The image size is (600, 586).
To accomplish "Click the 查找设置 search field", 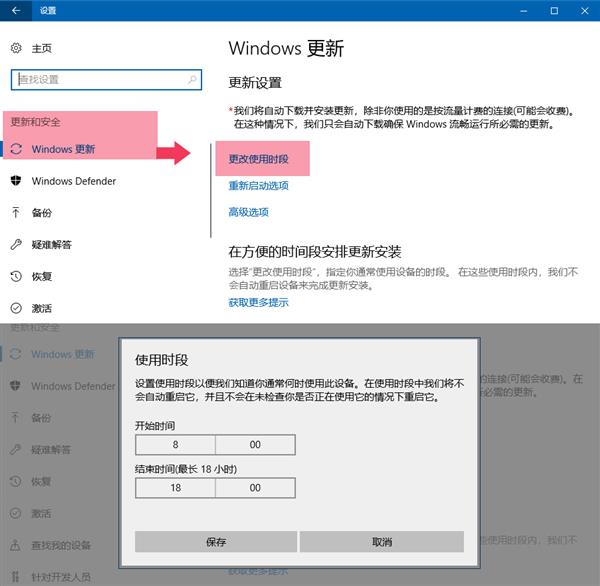I will coord(106,80).
